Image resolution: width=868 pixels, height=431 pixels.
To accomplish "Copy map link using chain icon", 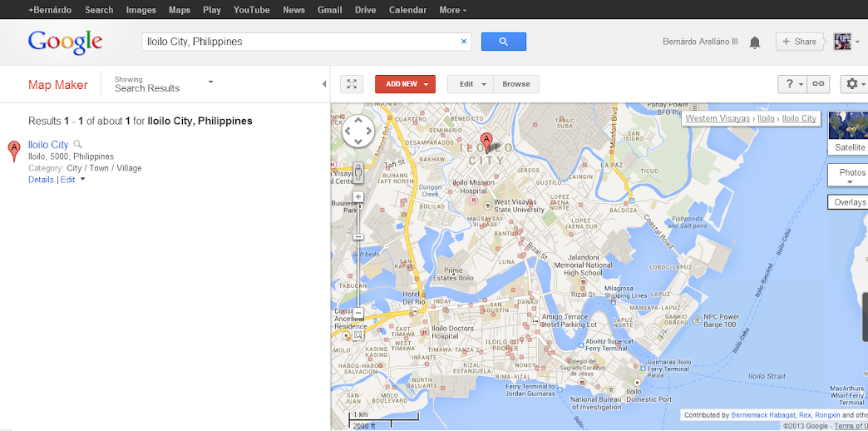I will coord(817,84).
